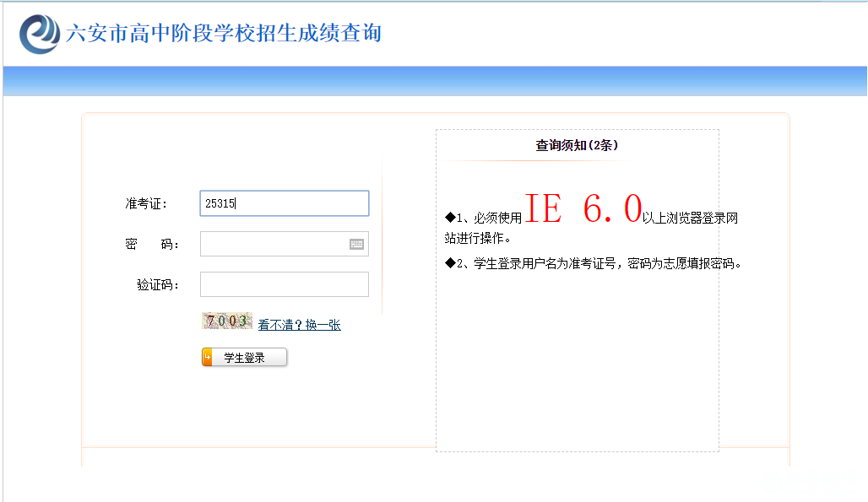Click notice item 1 starting 必须使用
Image resolution: width=868 pixels, height=502 pixels.
click(591, 219)
